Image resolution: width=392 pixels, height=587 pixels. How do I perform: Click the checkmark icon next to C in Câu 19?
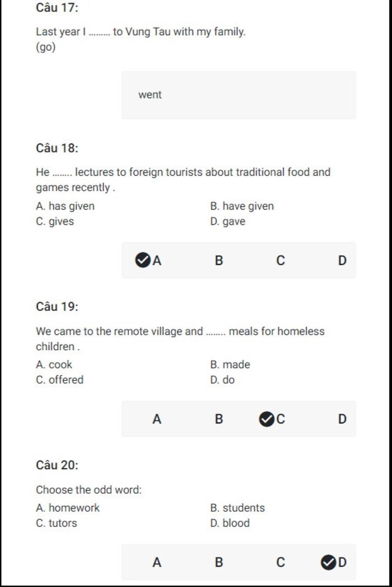click(x=266, y=419)
